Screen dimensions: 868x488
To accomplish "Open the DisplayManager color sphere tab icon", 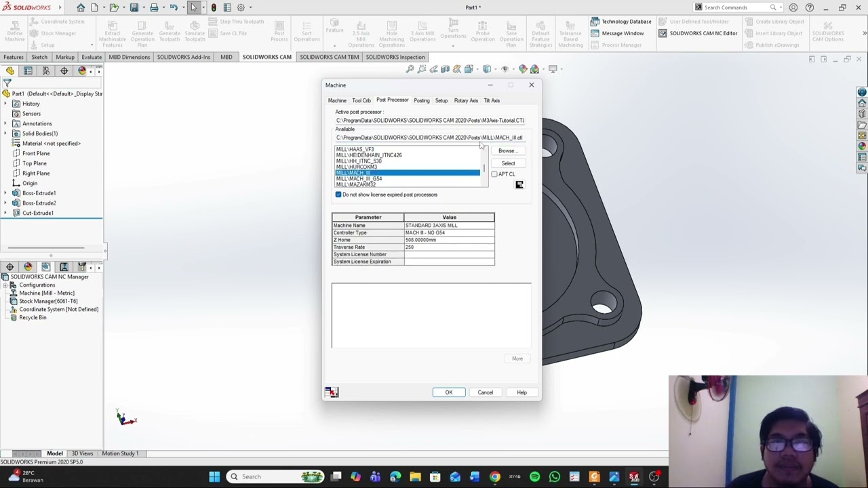I will (82, 70).
